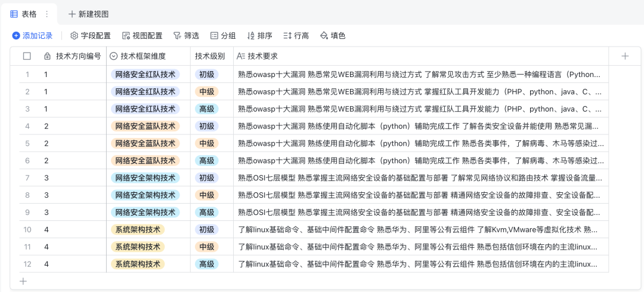
Task: Open the 排序 sort options
Action: coord(260,36)
